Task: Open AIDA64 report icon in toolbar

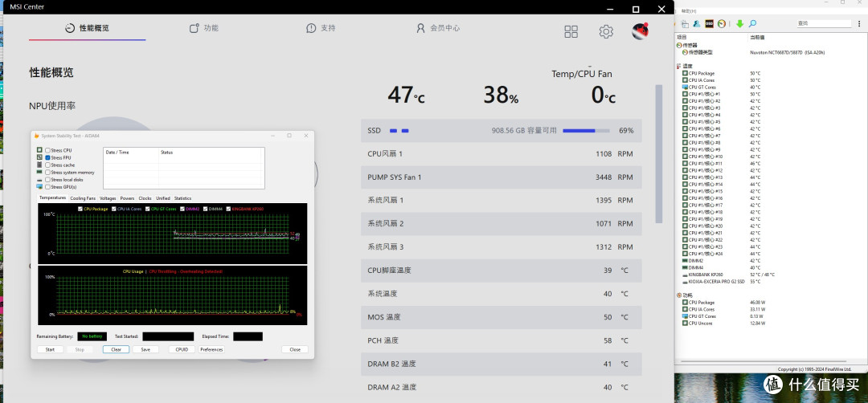Action: click(685, 24)
